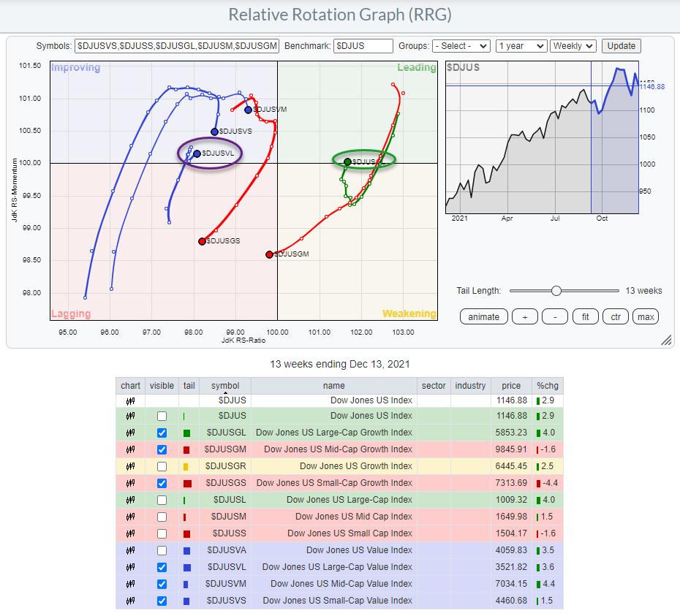Click the minus zoom-out button

(x=556, y=316)
